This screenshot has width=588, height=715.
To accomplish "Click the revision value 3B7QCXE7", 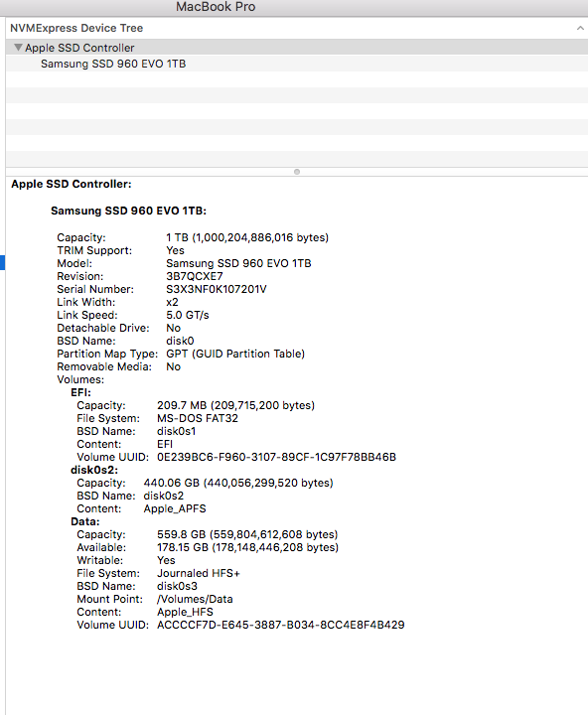I will 195,276.
